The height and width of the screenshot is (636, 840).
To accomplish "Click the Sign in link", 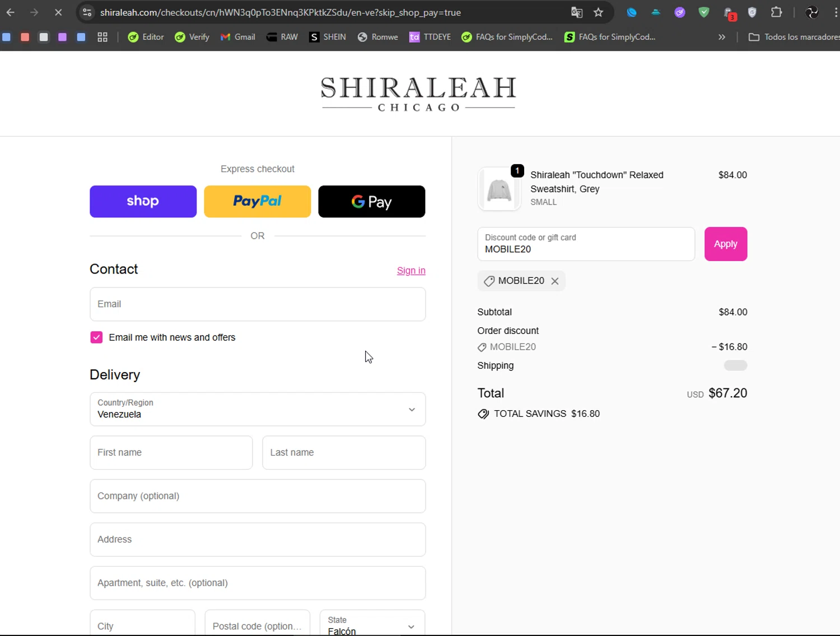I will tap(411, 271).
